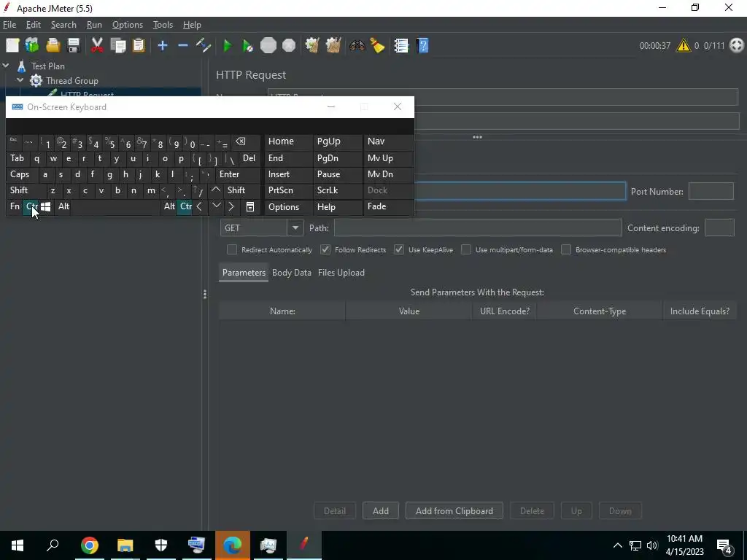
Task: Click the Toggle enable/disable icon
Action: pyautogui.click(x=204, y=46)
